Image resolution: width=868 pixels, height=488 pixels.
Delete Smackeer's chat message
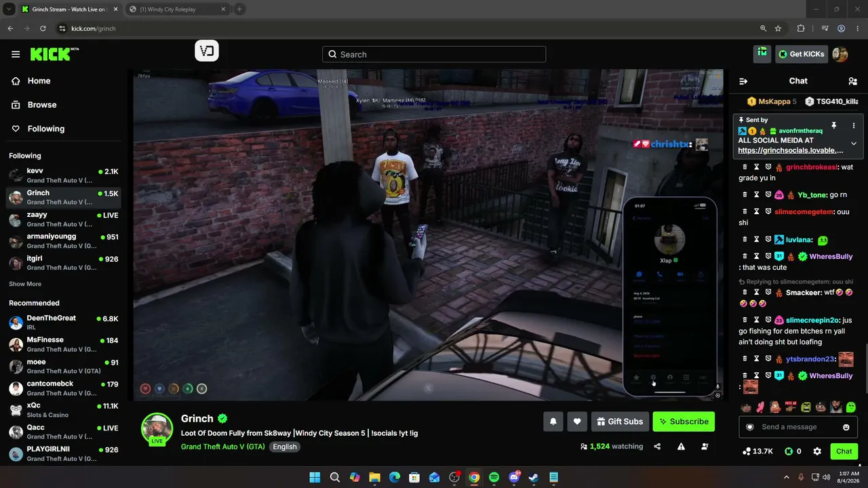coord(745,293)
